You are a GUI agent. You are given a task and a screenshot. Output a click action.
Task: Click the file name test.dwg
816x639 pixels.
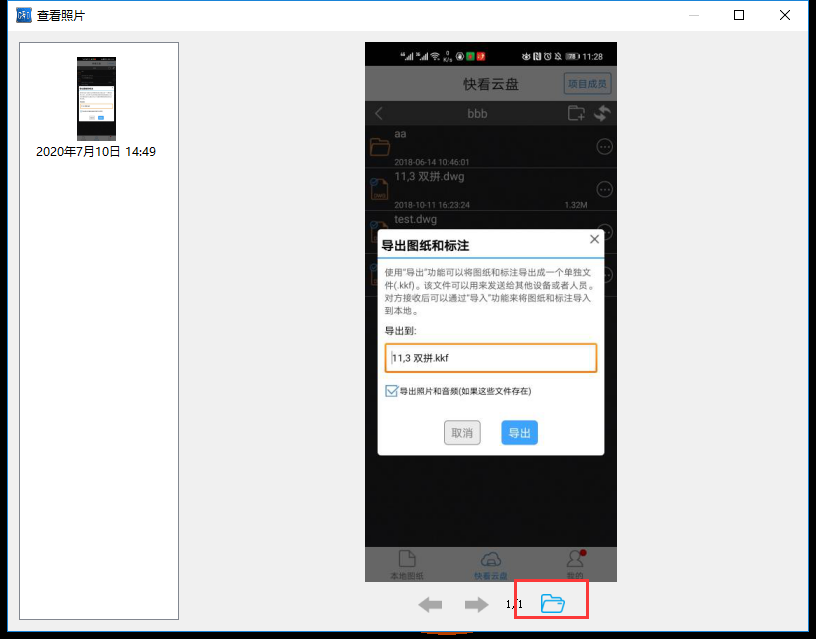[x=416, y=219]
